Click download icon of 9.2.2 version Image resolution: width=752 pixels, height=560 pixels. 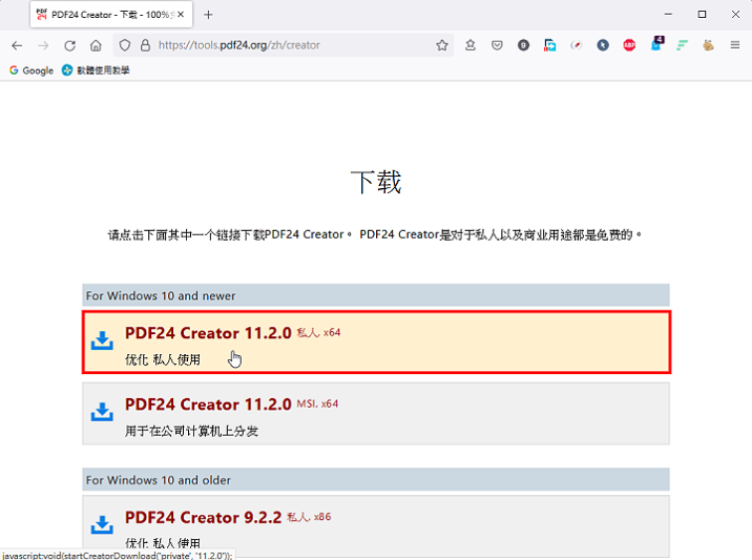click(101, 524)
